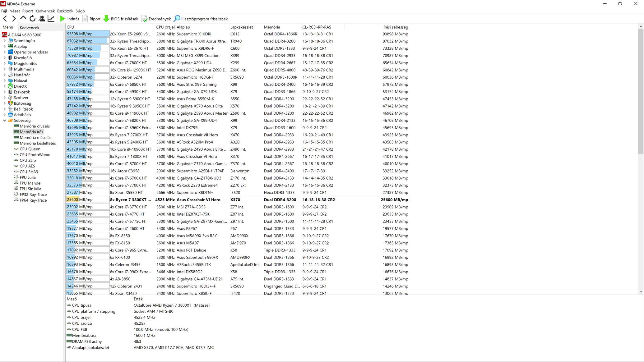Select the 93898 MB/mp result bar
This screenshot has width=644, height=362.
click(x=88, y=34)
